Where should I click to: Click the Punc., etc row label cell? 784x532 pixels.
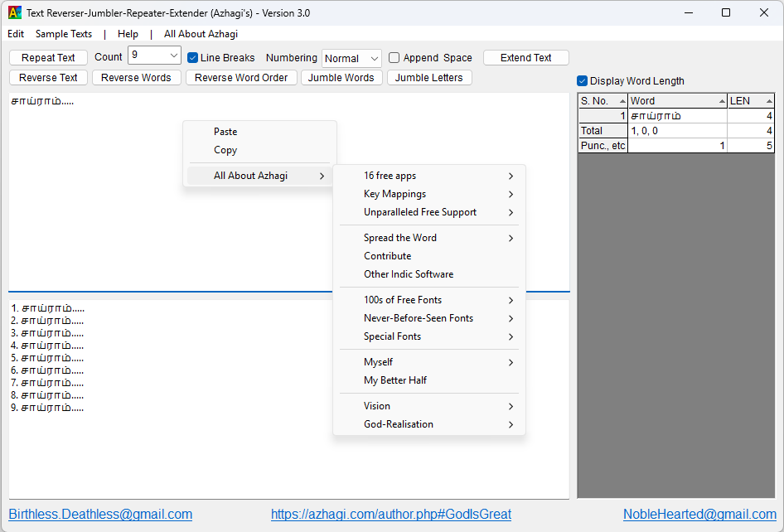[603, 146]
